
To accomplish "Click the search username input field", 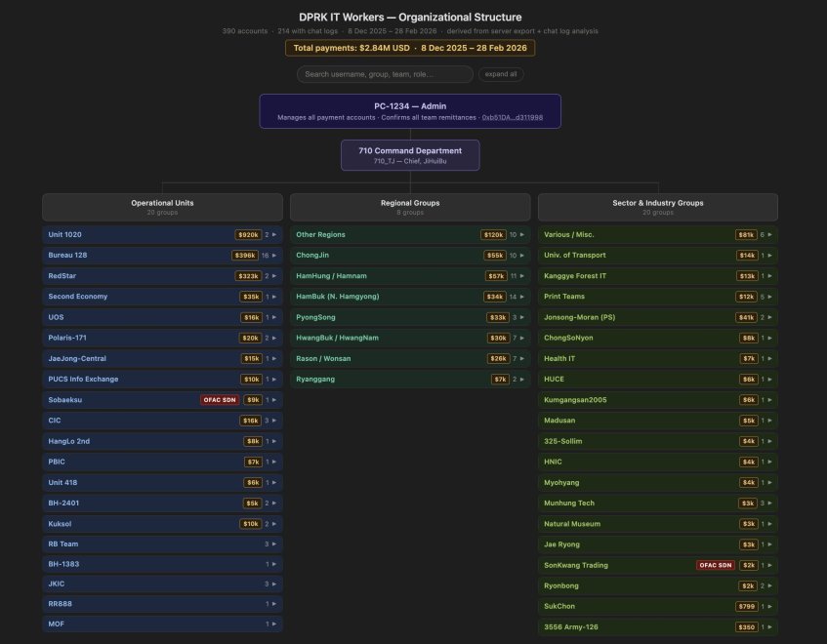I will pos(385,74).
